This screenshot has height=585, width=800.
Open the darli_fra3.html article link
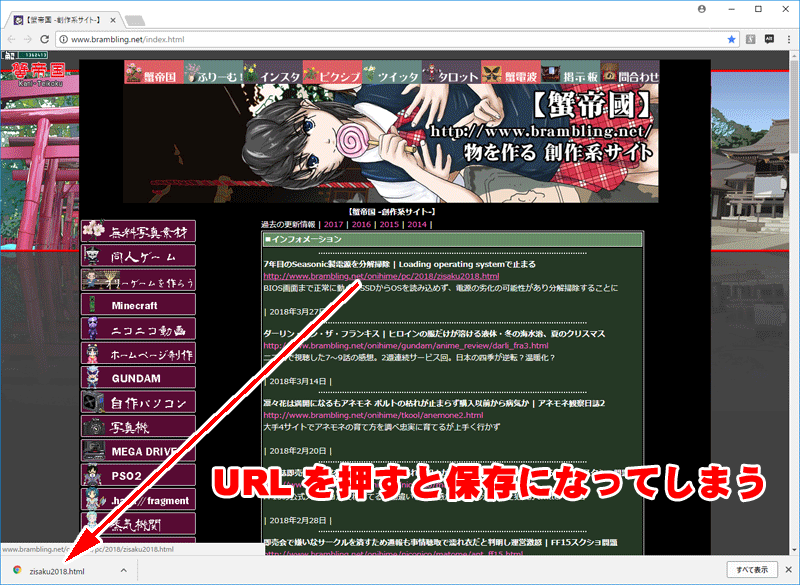pyautogui.click(x=406, y=346)
